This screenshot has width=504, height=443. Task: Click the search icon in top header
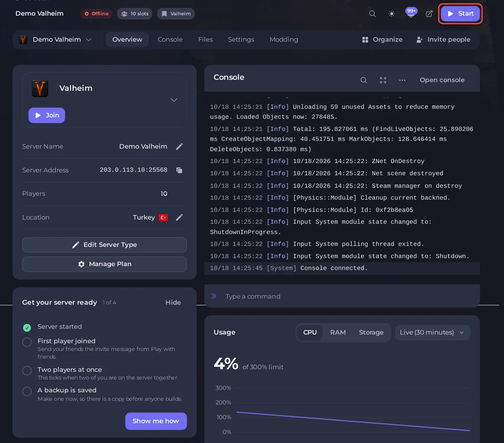372,14
